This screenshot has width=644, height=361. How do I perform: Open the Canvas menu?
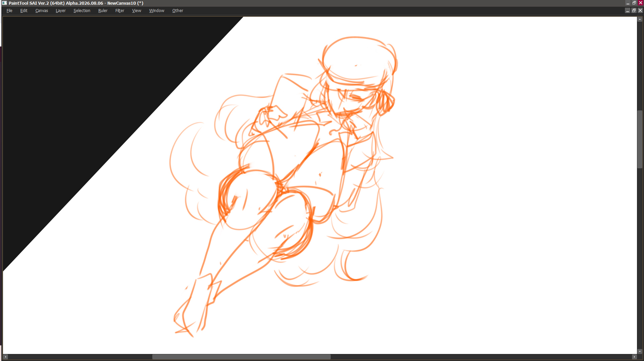click(42, 11)
